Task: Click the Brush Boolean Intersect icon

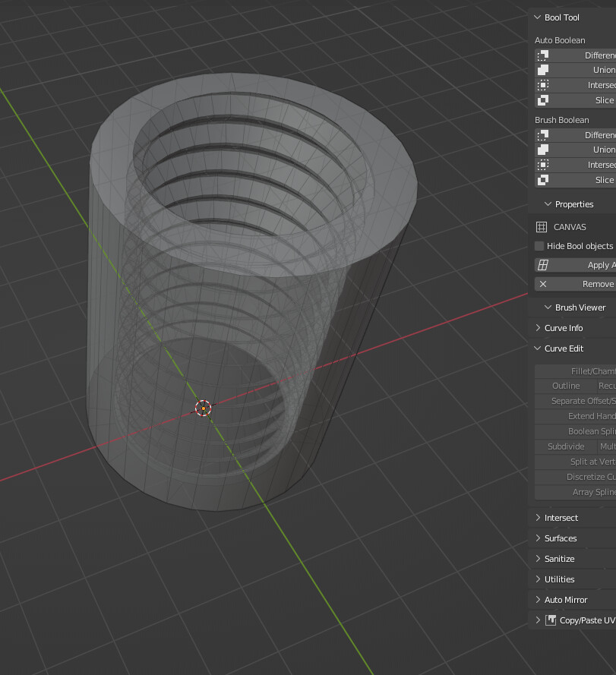Action: click(x=542, y=165)
